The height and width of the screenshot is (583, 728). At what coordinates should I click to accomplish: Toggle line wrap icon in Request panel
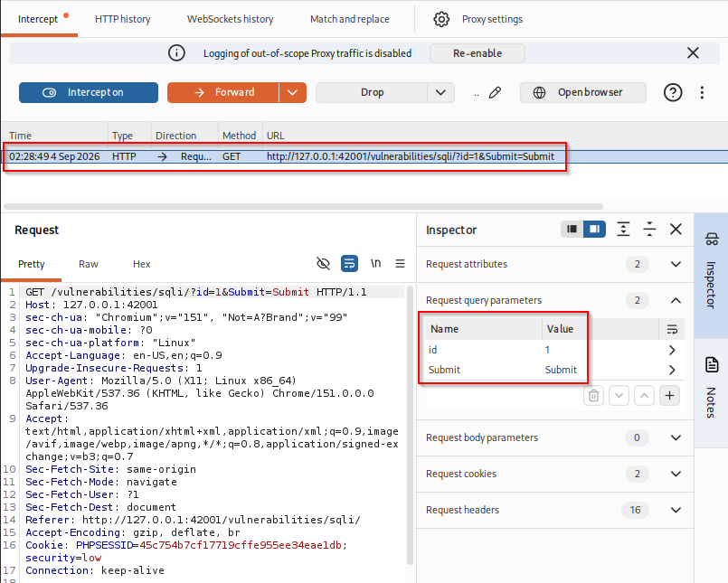point(349,264)
